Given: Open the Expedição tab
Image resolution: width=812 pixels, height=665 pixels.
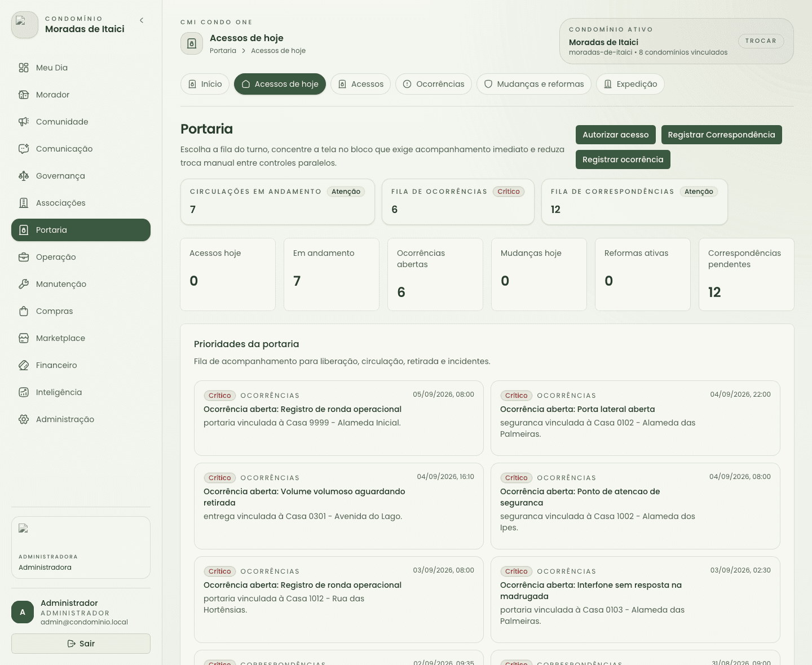Looking at the screenshot, I should [630, 84].
